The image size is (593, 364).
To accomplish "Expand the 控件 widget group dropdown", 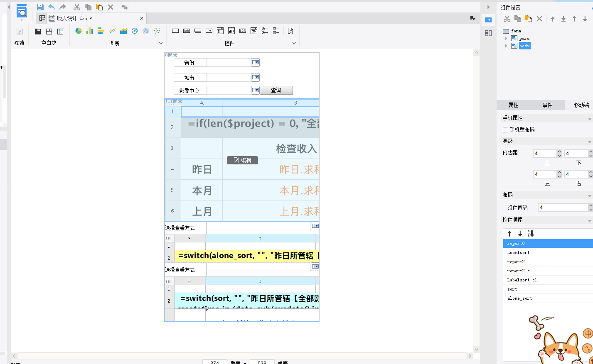I will (294, 43).
